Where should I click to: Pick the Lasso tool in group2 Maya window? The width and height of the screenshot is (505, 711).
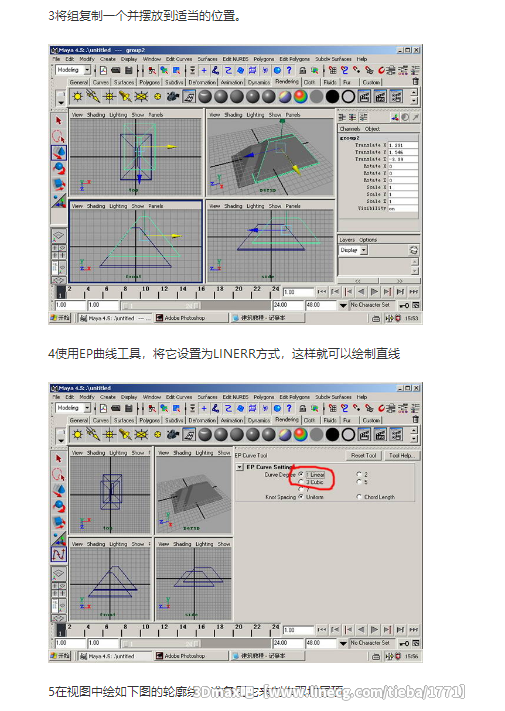coord(58,136)
